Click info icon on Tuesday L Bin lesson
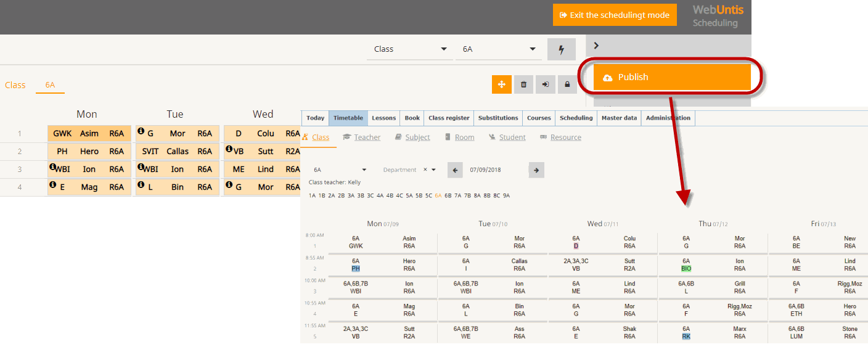The image size is (868, 347). click(141, 184)
